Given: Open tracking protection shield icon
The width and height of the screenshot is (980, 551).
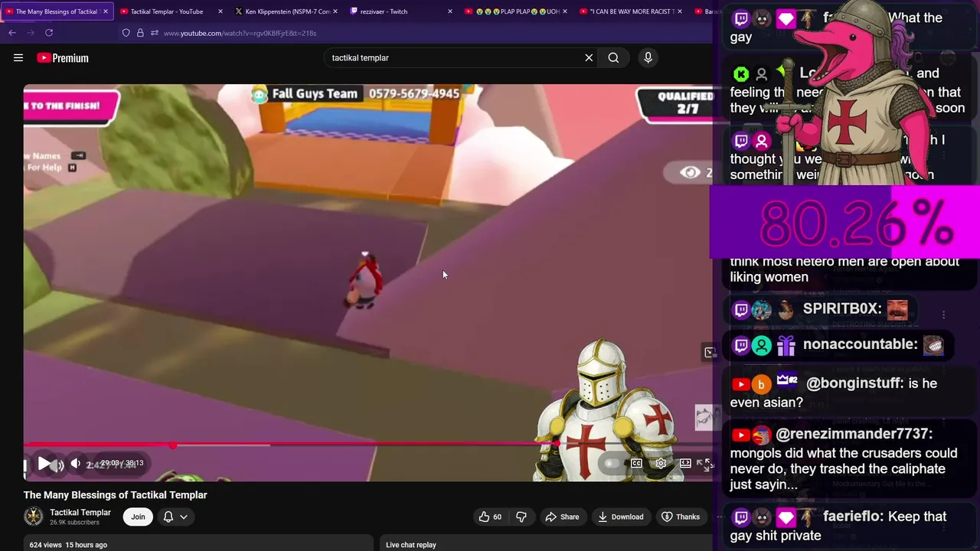Looking at the screenshot, I should tap(126, 33).
